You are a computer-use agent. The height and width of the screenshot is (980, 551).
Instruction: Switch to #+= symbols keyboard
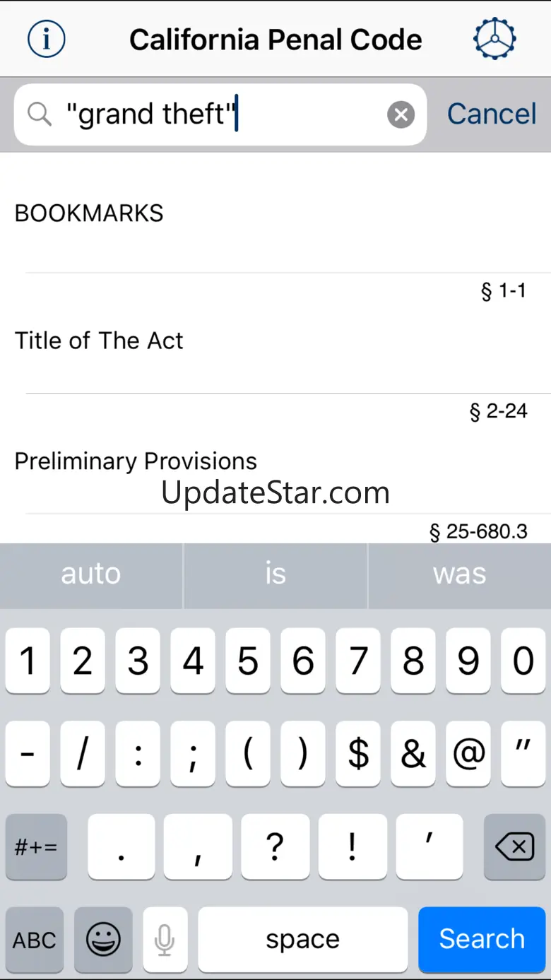click(x=36, y=846)
